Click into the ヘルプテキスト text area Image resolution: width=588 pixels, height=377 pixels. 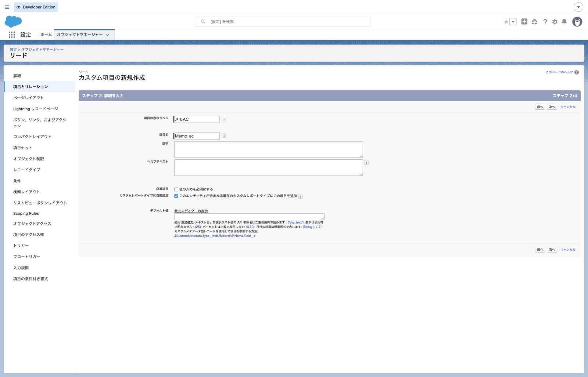click(x=269, y=167)
